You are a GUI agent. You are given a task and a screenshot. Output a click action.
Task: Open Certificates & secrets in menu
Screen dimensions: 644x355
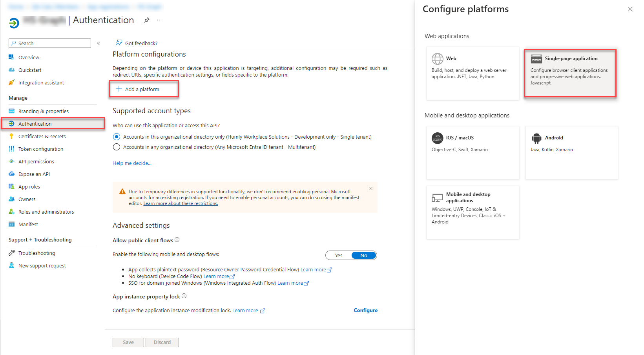click(42, 137)
